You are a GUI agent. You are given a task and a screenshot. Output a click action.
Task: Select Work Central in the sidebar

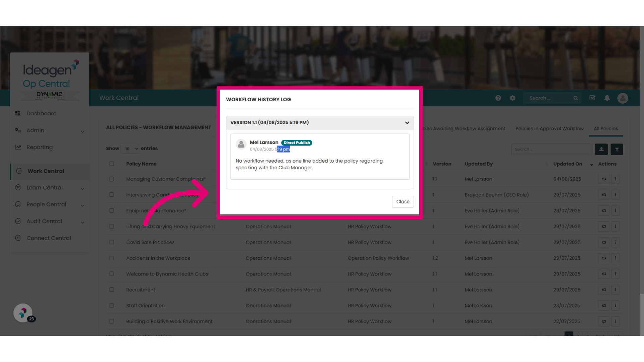pyautogui.click(x=46, y=171)
